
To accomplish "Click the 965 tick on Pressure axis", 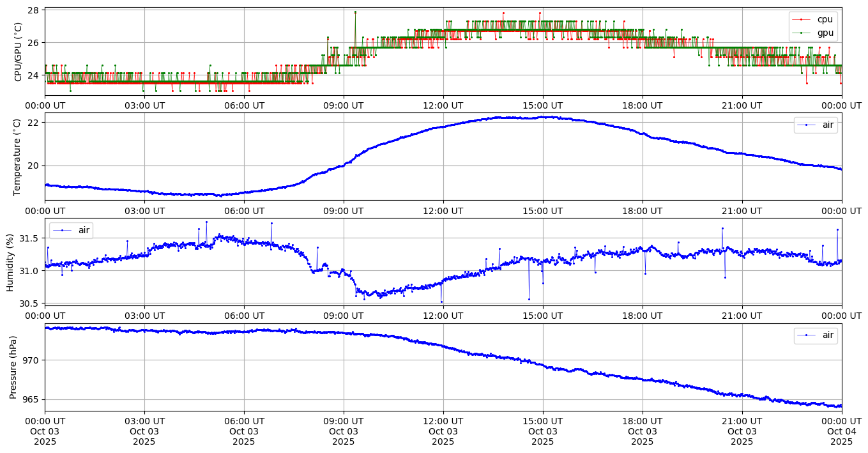I will [x=31, y=400].
